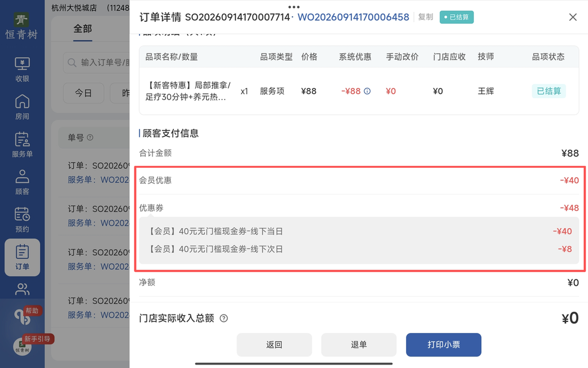Click the 手动改价 column header
Image resolution: width=588 pixels, height=368 pixels.
(402, 57)
